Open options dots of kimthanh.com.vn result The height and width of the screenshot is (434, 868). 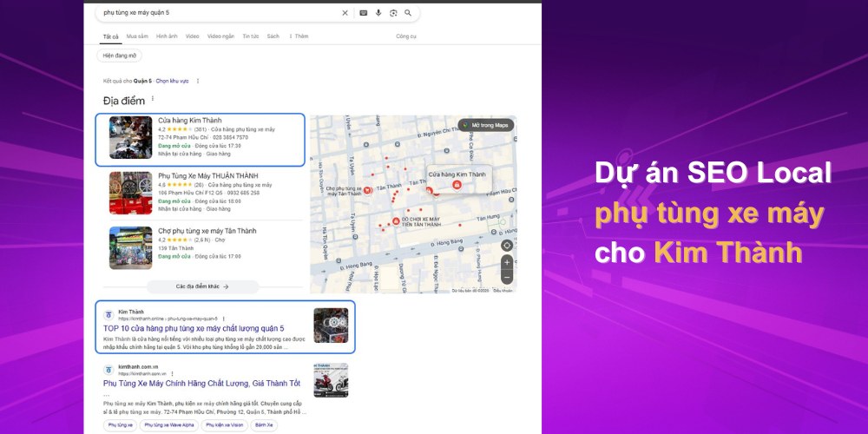click(172, 373)
